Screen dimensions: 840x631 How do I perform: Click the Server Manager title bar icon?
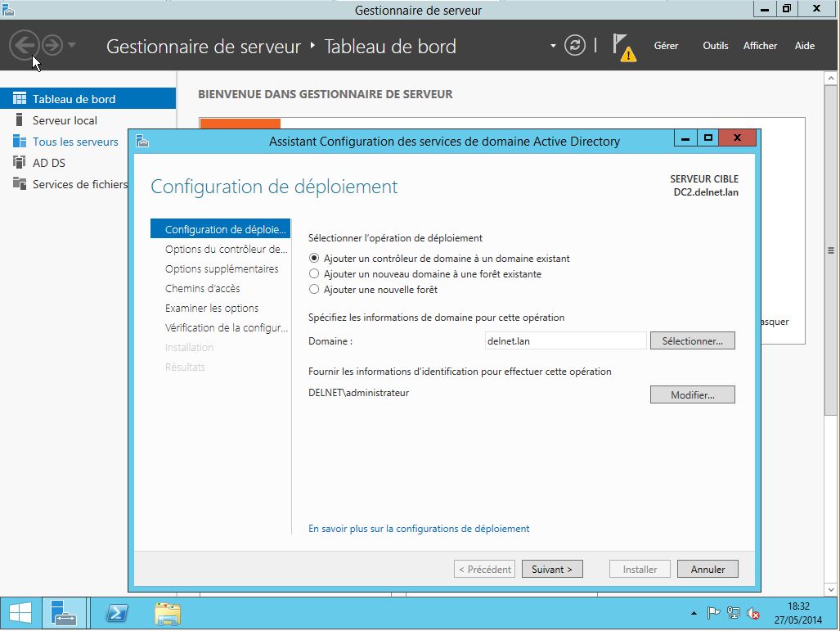[x=8, y=10]
